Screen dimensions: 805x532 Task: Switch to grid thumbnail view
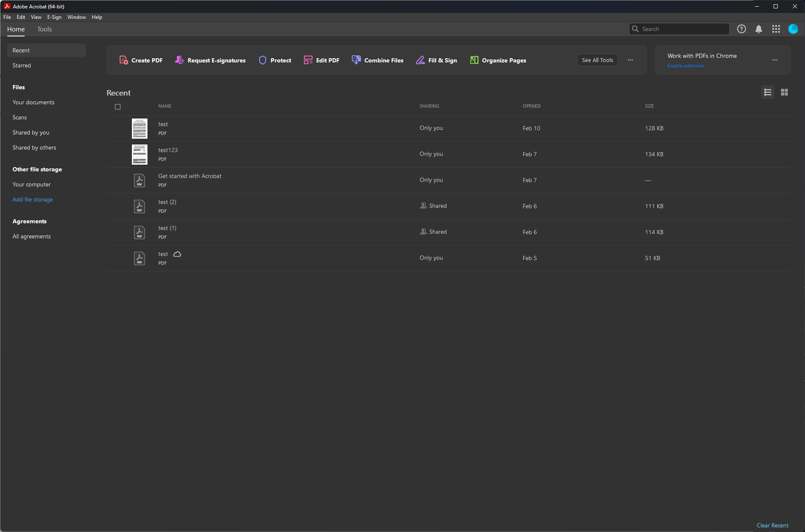[784, 92]
